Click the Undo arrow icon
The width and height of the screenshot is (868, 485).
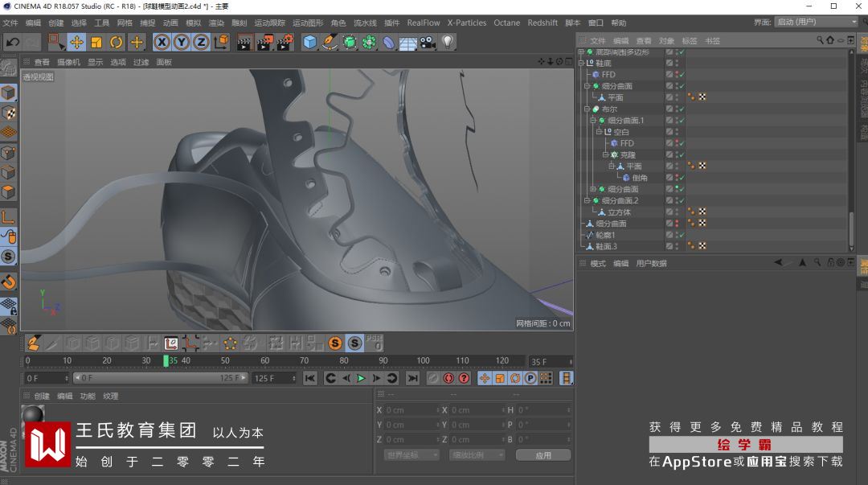tap(12, 42)
